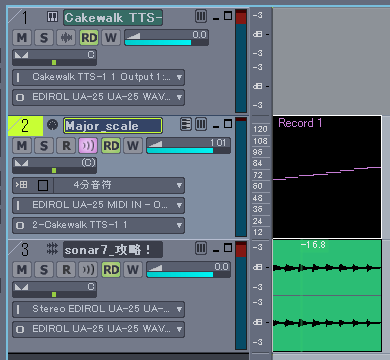Screen dimensions: 390x360
Task: Enable read automation RD on track 1
Action: pyautogui.click(x=89, y=37)
